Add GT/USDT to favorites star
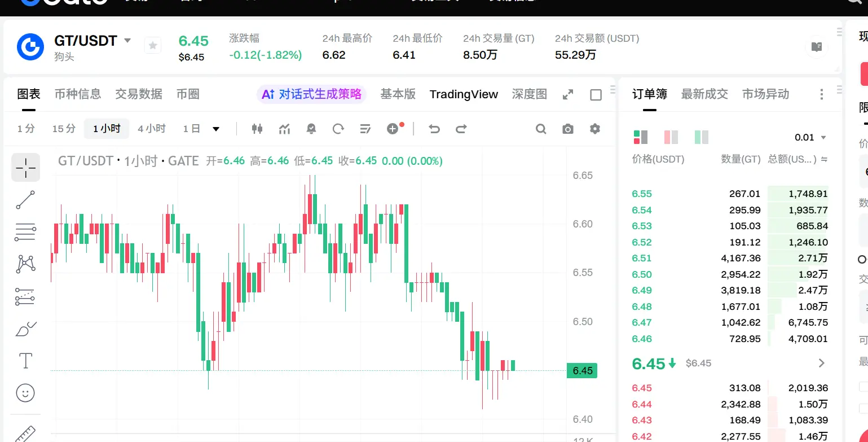The width and height of the screenshot is (868, 442). coord(152,45)
